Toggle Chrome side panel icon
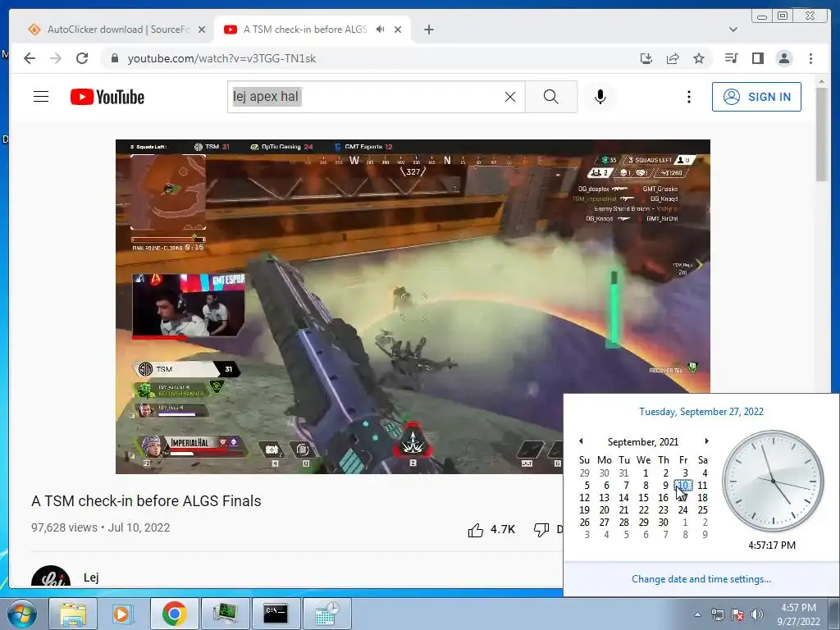This screenshot has width=840, height=630. point(757,58)
